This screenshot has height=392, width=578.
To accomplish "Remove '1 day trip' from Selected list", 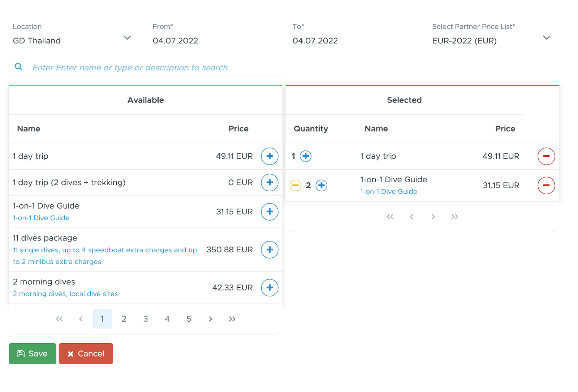I will (x=546, y=156).
